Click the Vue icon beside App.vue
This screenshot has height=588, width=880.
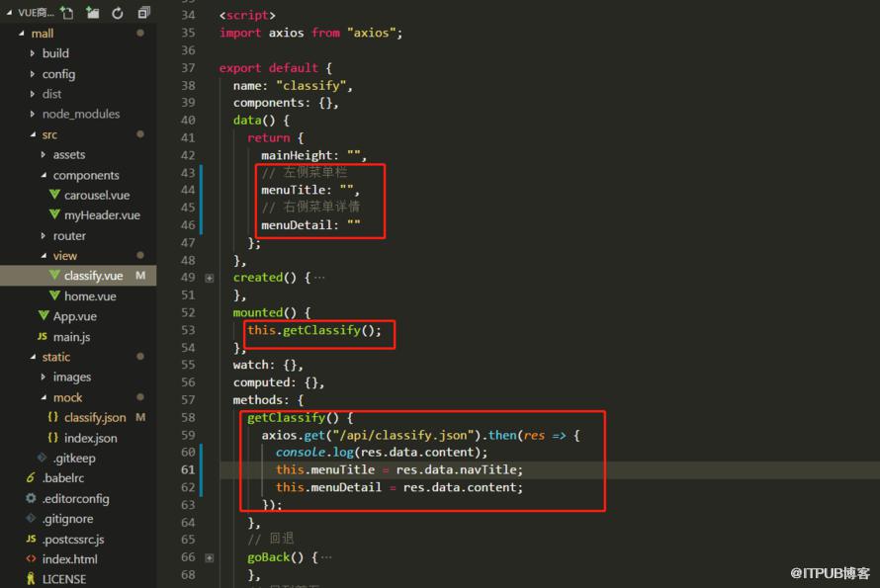coord(44,316)
